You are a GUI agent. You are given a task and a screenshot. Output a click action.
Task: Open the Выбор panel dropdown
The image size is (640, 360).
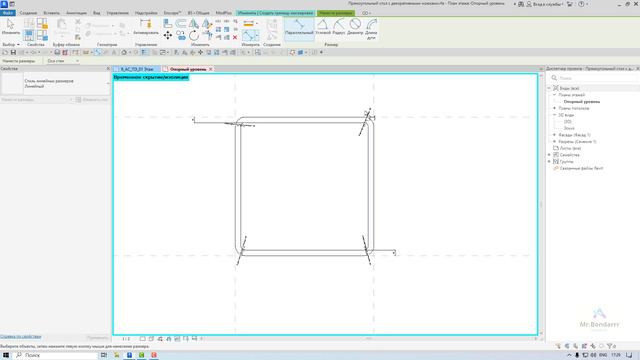coord(11,44)
